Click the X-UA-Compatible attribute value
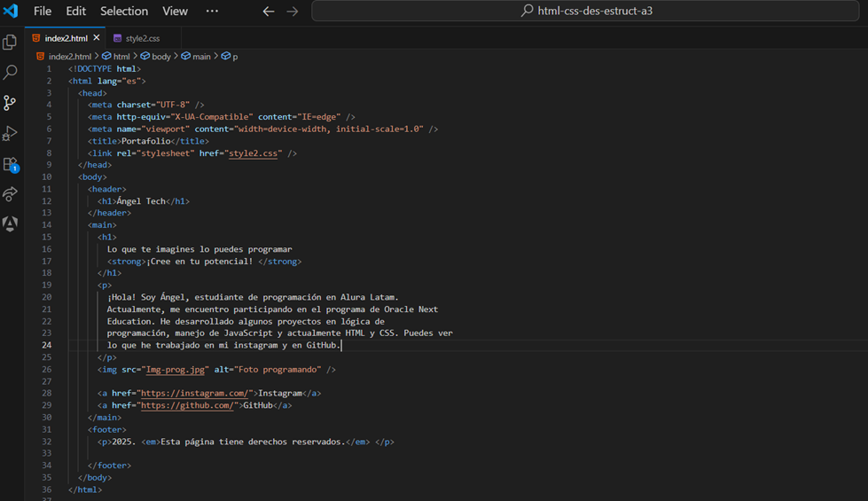This screenshot has height=501, width=868. coord(212,117)
